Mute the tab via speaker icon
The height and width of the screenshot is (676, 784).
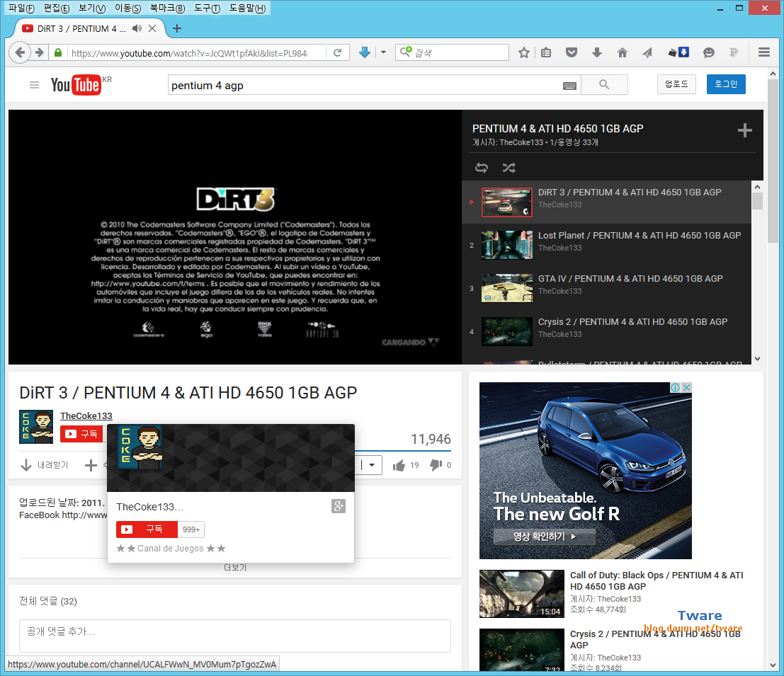click(x=137, y=28)
